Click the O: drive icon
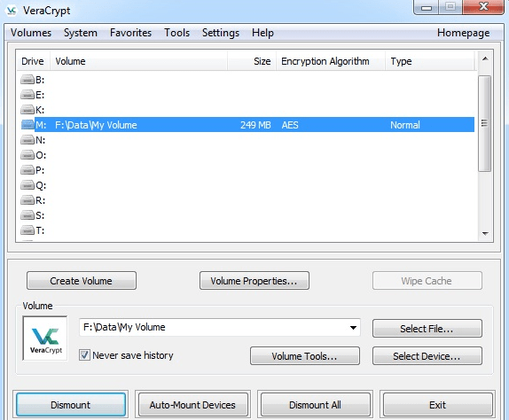This screenshot has width=509, height=420. [27, 155]
